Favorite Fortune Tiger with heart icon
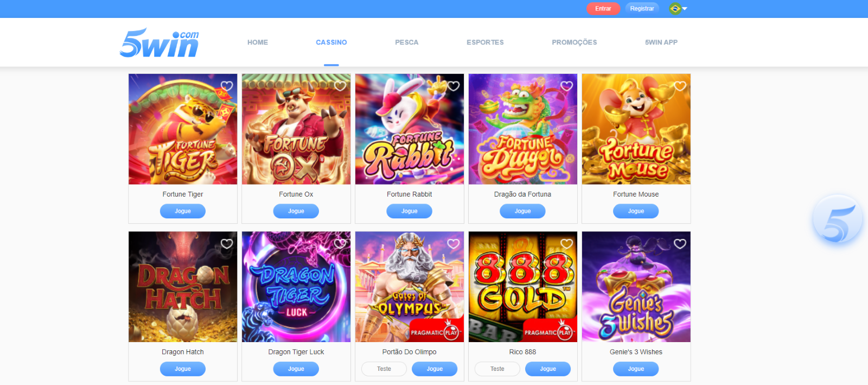This screenshot has width=868, height=385. pyautogui.click(x=227, y=86)
